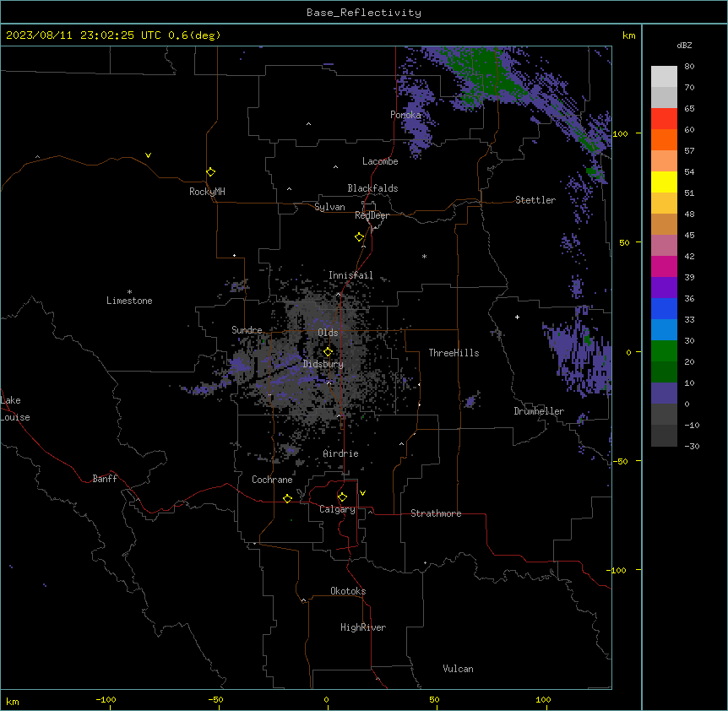Select the km label at top right
Screen dimensions: 728x711
click(x=628, y=35)
